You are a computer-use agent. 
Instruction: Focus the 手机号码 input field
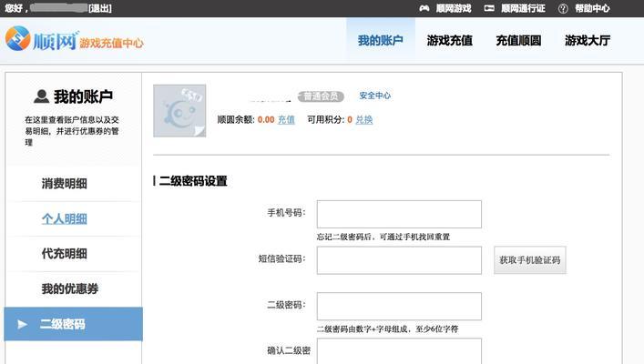[399, 214]
